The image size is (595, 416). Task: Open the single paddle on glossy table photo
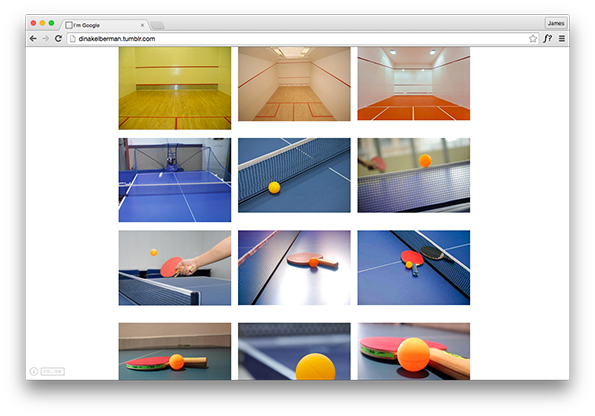294,268
